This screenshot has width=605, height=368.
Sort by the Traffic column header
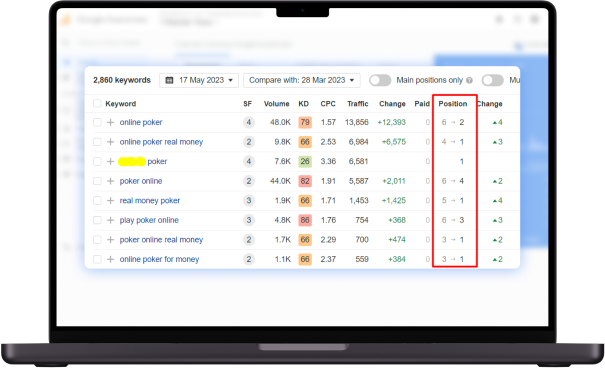[358, 104]
